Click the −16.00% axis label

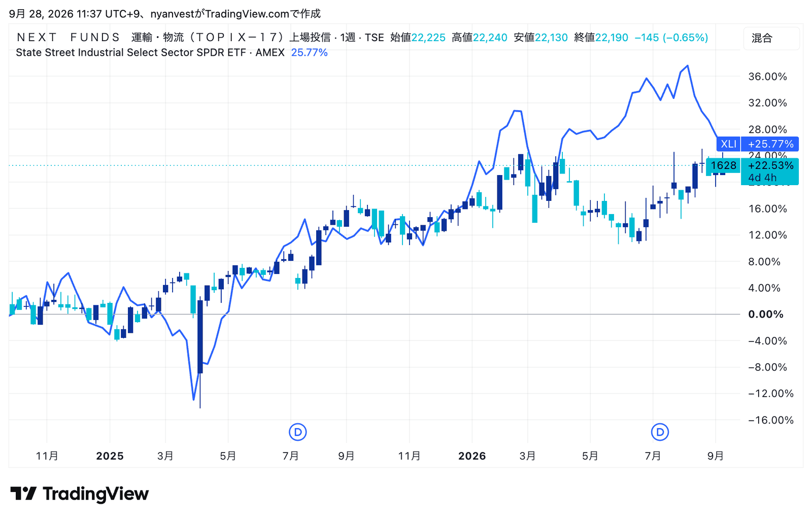[x=771, y=420]
